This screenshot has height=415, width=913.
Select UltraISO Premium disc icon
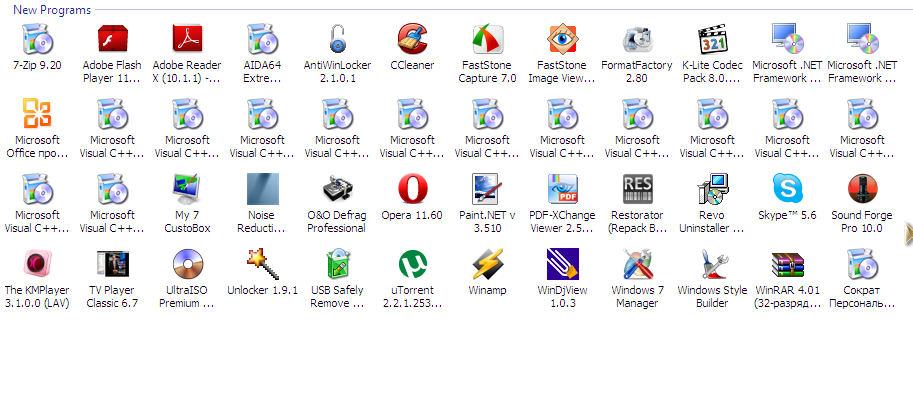pyautogui.click(x=187, y=264)
